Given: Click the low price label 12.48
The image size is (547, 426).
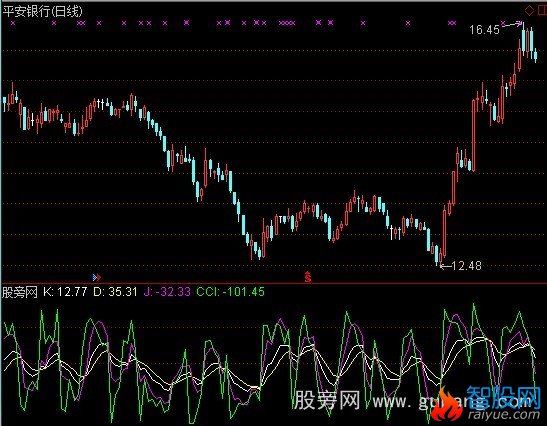Looking at the screenshot, I should 466,266.
